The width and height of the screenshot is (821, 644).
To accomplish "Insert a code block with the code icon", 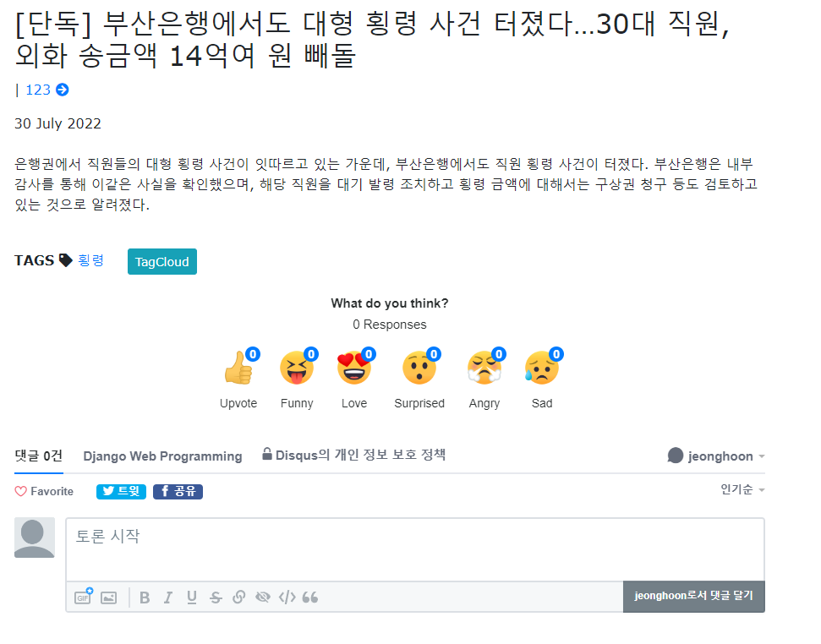I will (x=287, y=598).
